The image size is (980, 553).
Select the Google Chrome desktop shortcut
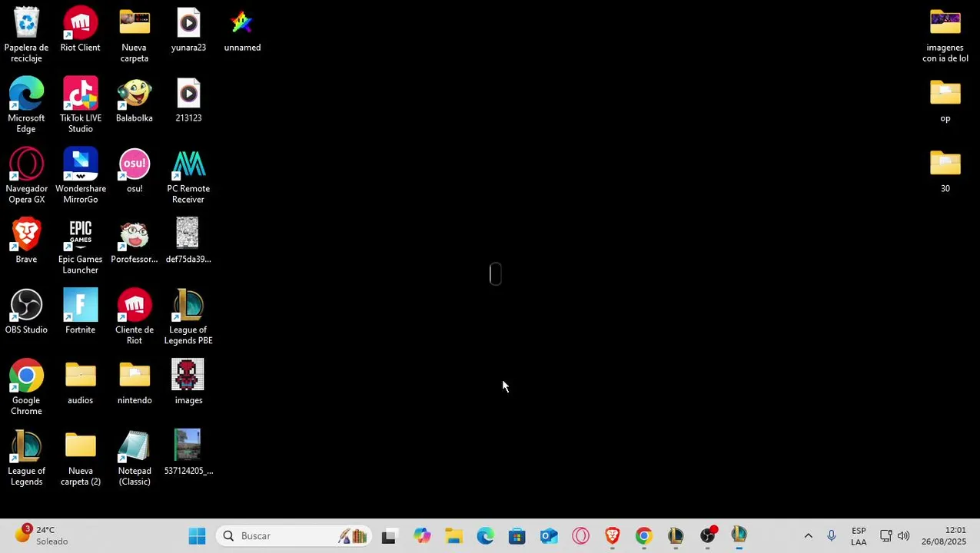(26, 388)
